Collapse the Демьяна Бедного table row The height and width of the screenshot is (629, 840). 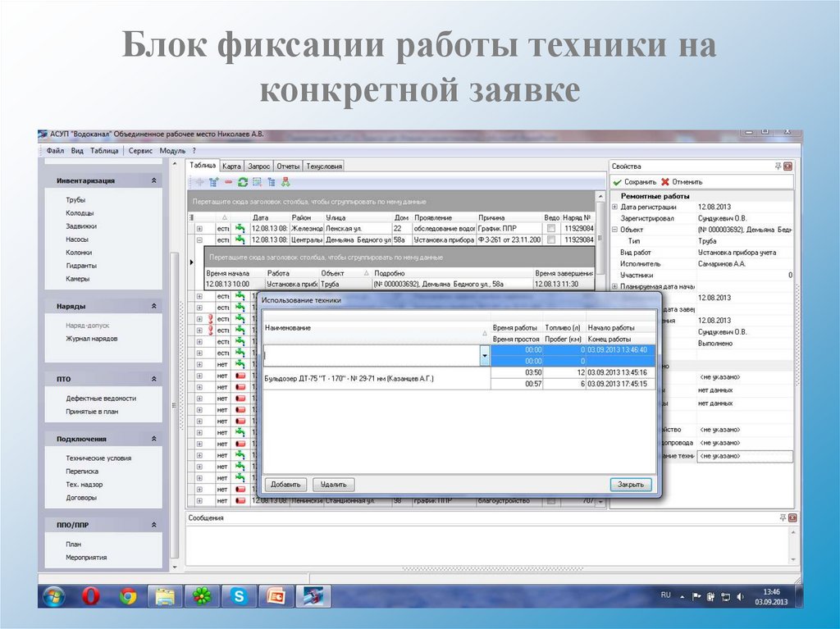coord(199,240)
